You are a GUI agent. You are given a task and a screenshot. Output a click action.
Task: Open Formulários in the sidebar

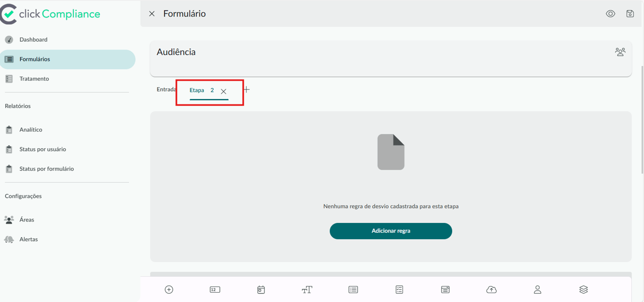(x=67, y=59)
